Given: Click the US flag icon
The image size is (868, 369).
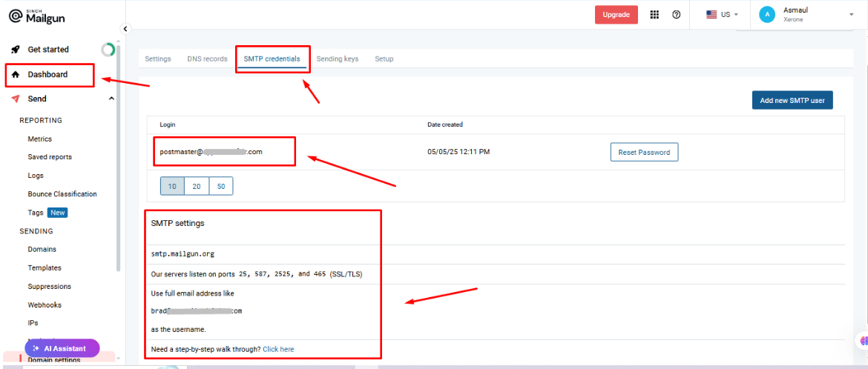Looking at the screenshot, I should point(711,15).
